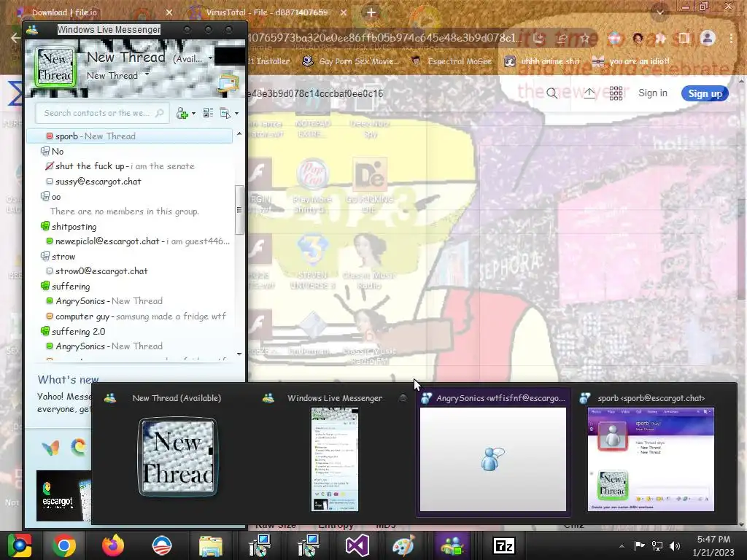The height and width of the screenshot is (560, 747).
Task: Click the New Thread display picture in Messenger
Action: click(55, 66)
